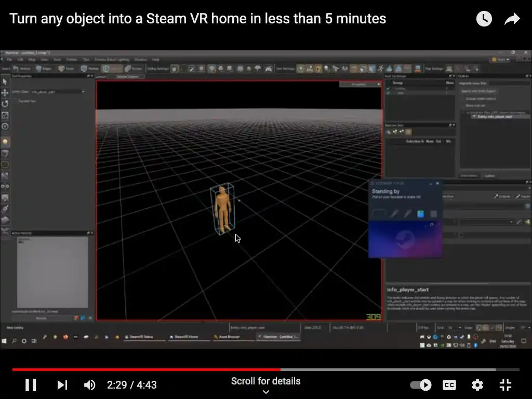Open the Grid size dropdown in status bar
This screenshot has width=532, height=399.
pyautogui.click(x=454, y=328)
